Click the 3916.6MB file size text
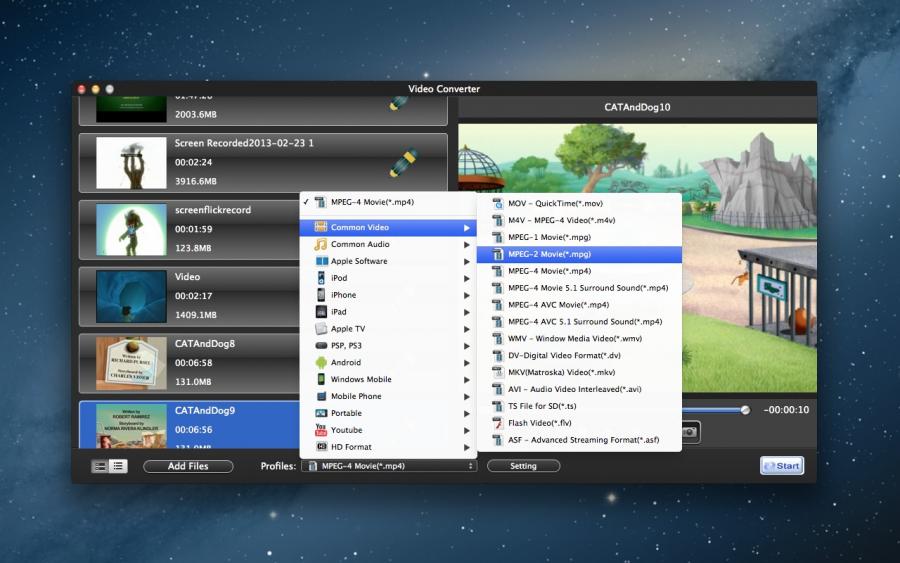 click(196, 181)
